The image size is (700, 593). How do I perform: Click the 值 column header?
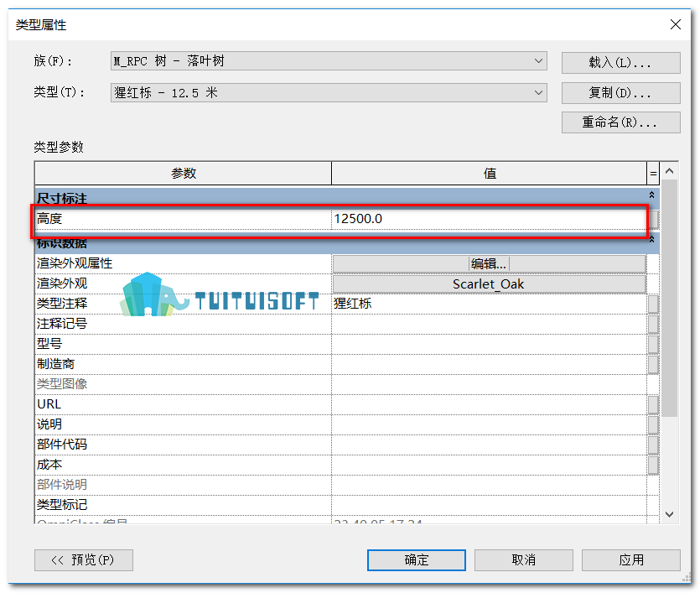[x=490, y=174]
